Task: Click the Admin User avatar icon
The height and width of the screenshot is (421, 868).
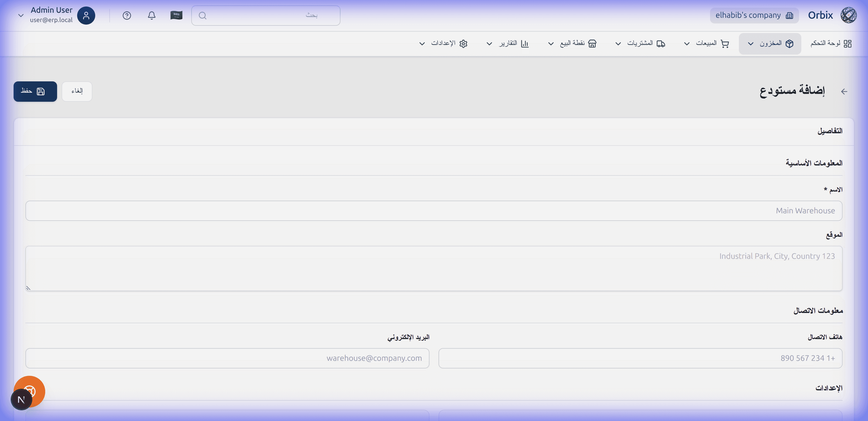Action: point(86,16)
